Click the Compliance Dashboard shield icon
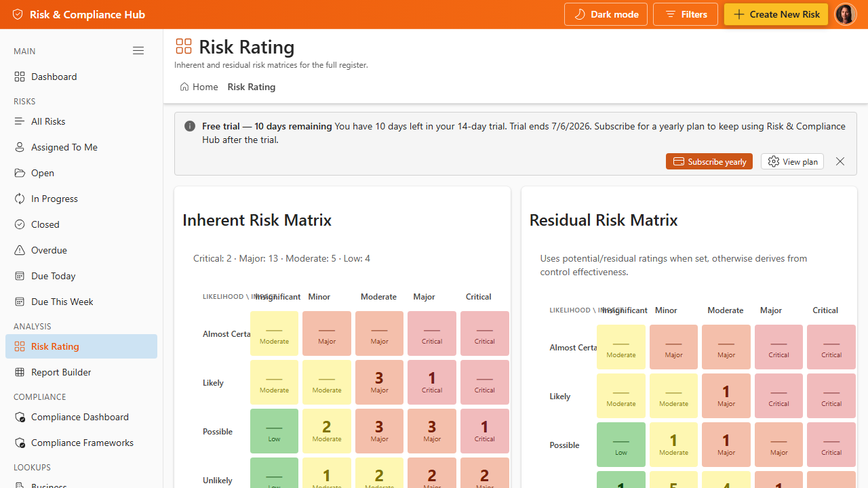Screen dimensions: 868x488 tap(20, 417)
